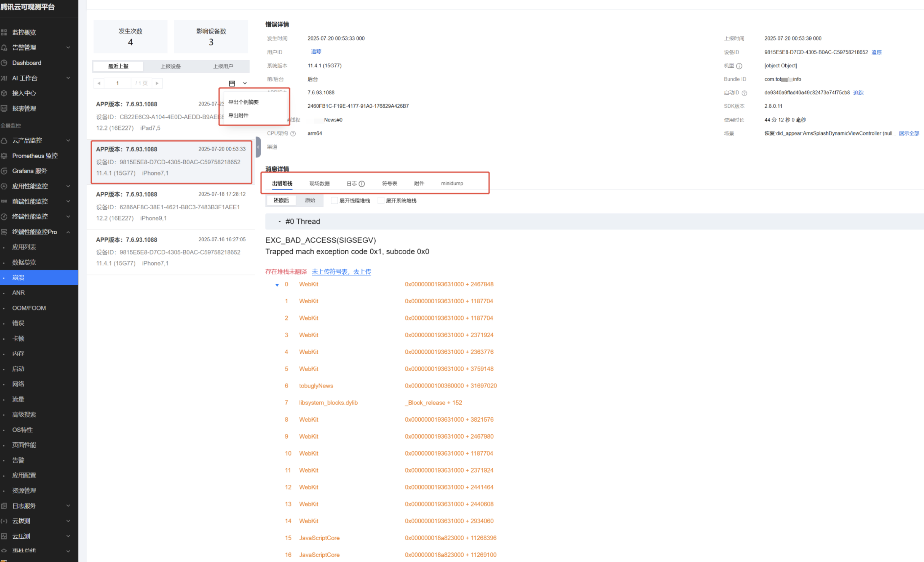Click the Grafana 服务 sidebar icon

coord(4,171)
